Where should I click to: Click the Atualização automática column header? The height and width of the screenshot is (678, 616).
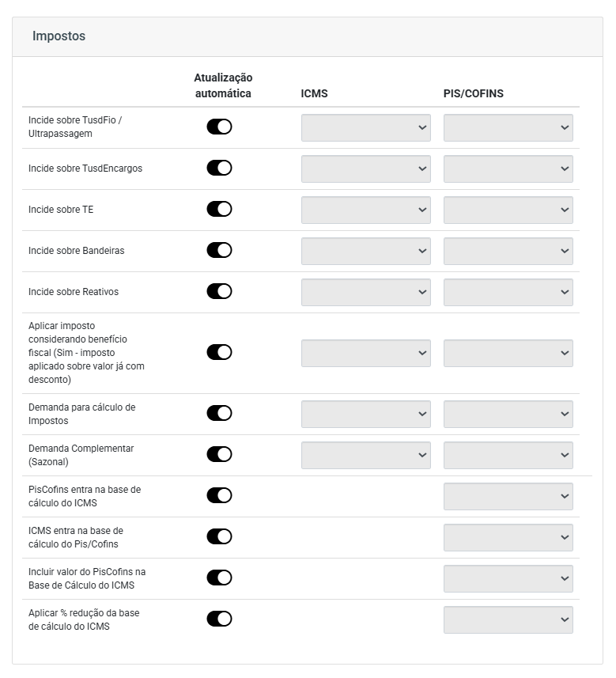click(223, 85)
